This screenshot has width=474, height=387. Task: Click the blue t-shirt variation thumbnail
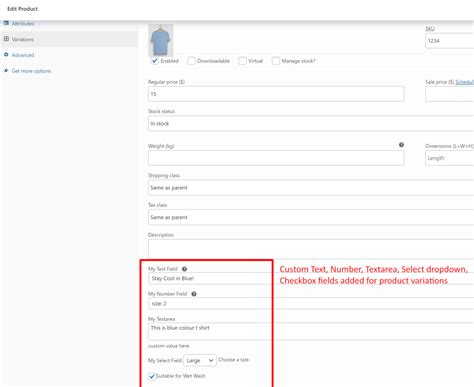[161, 40]
